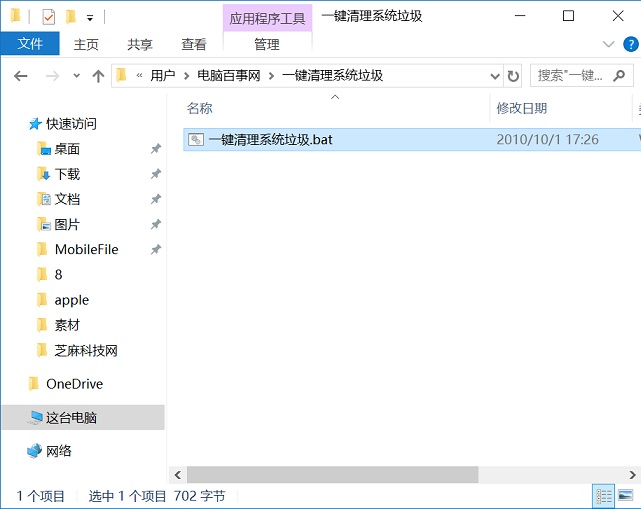This screenshot has width=641, height=509.
Task: Select the file 一键清理系统垃圾.bat
Action: [x=412, y=139]
